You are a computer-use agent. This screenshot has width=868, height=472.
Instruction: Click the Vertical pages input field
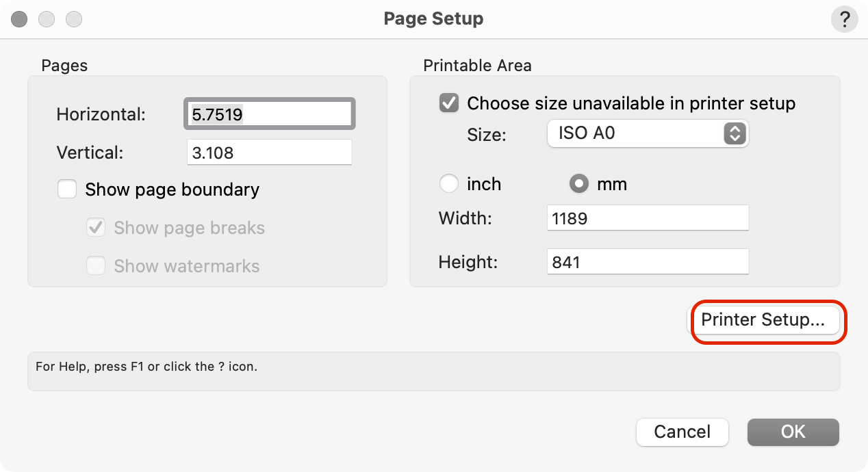(270, 153)
